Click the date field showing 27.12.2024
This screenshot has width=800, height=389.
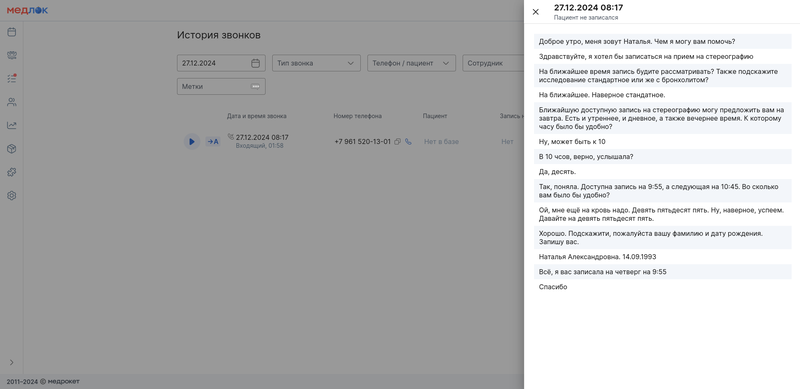coord(221,63)
